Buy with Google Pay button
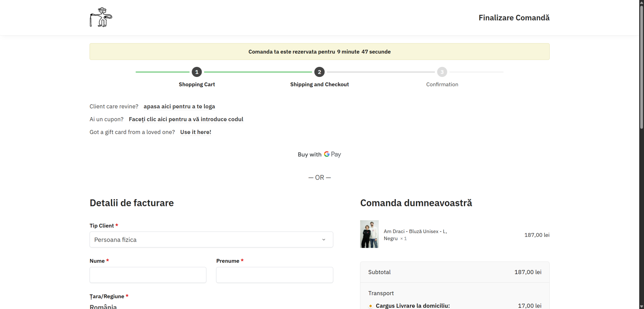Screen dimensions: 644x309 (x=319, y=154)
